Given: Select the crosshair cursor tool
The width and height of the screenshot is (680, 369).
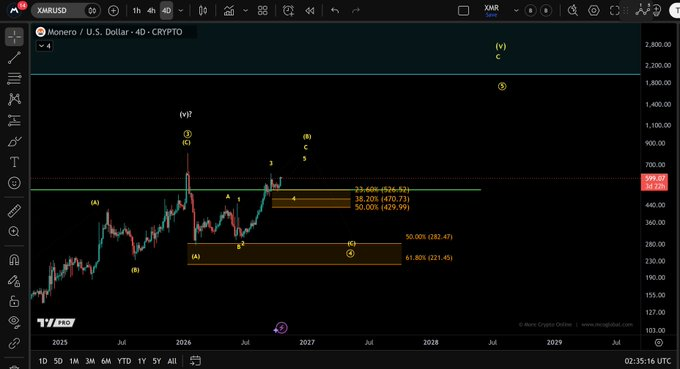Looking at the screenshot, I should click(14, 37).
